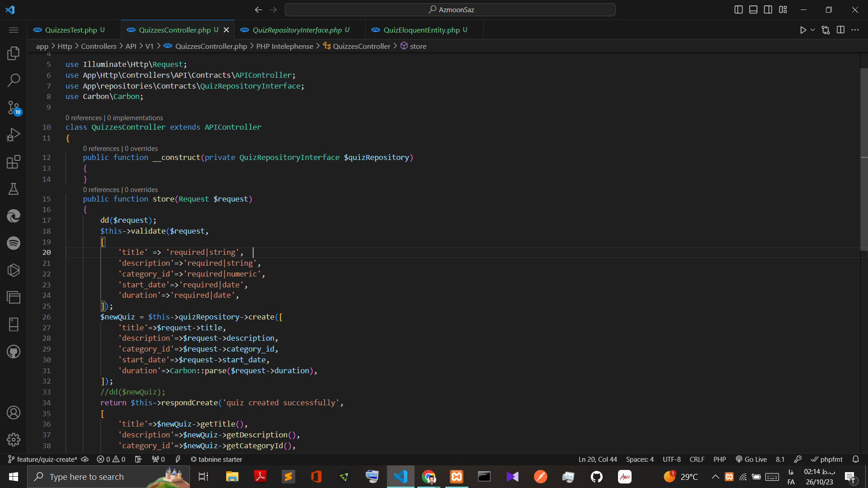The width and height of the screenshot is (868, 488).
Task: Open Source Control view with 10 changes
Action: tap(14, 108)
